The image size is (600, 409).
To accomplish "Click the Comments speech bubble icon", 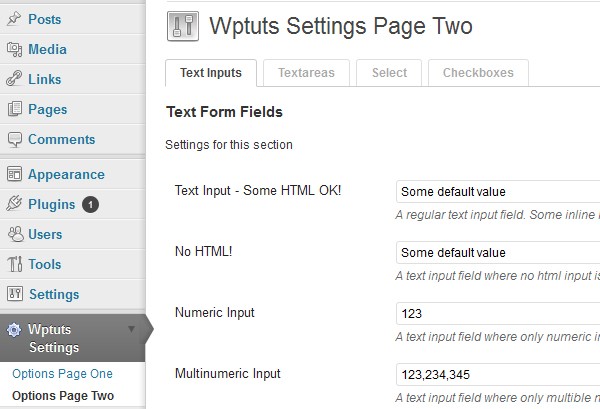I will point(15,140).
